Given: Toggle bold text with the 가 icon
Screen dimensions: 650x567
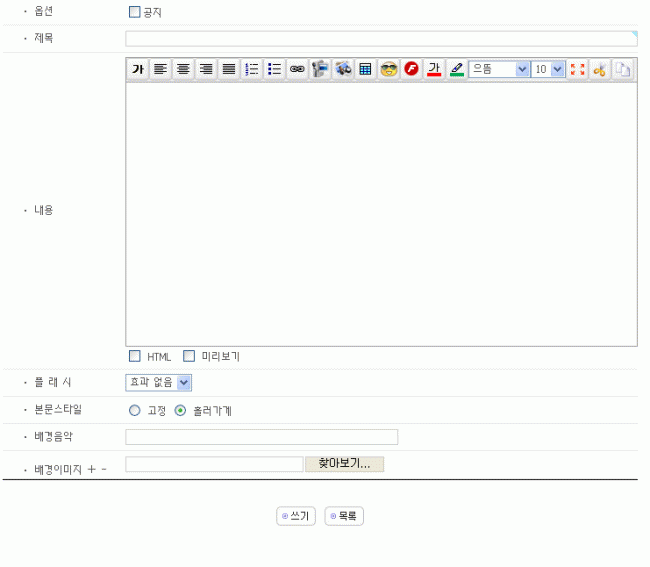Looking at the screenshot, I should tap(138, 69).
